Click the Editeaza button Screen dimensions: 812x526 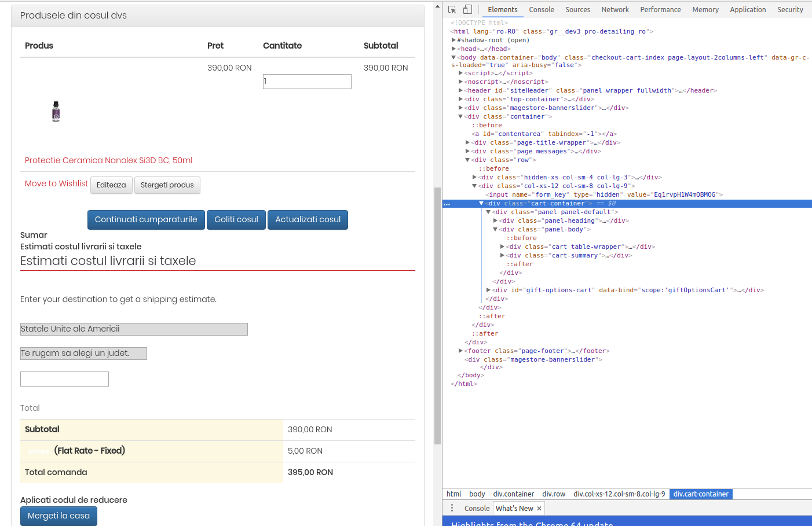(111, 185)
